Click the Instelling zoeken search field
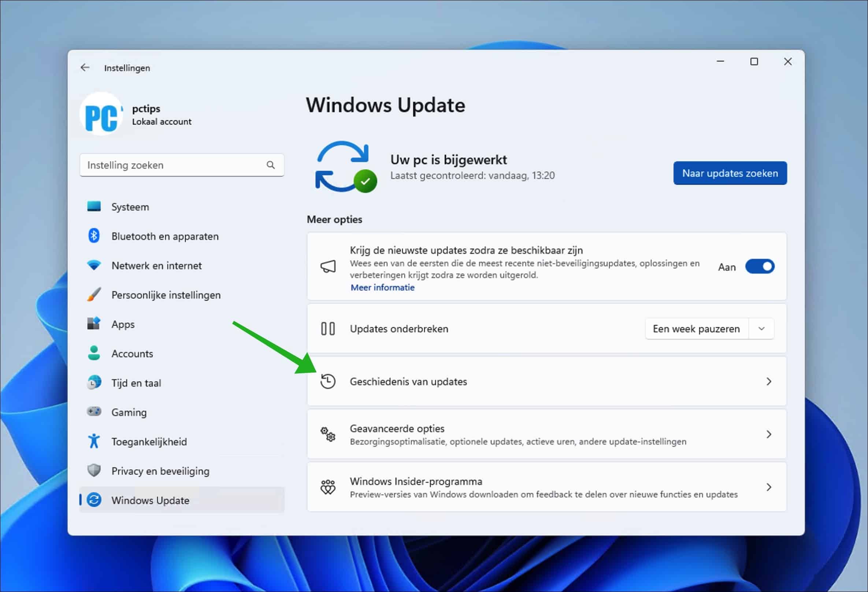 coord(182,165)
